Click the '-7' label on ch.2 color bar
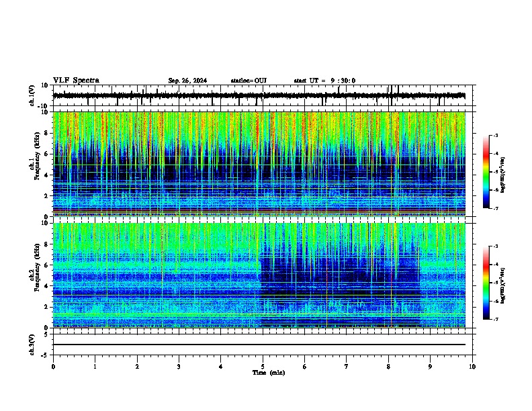Viewport: 532px width, 411px height. pyautogui.click(x=495, y=319)
